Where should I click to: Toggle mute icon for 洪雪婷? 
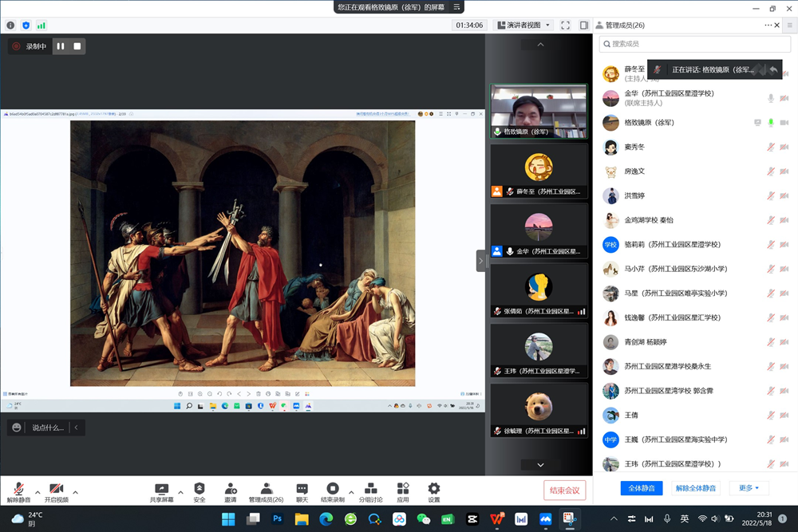(771, 196)
